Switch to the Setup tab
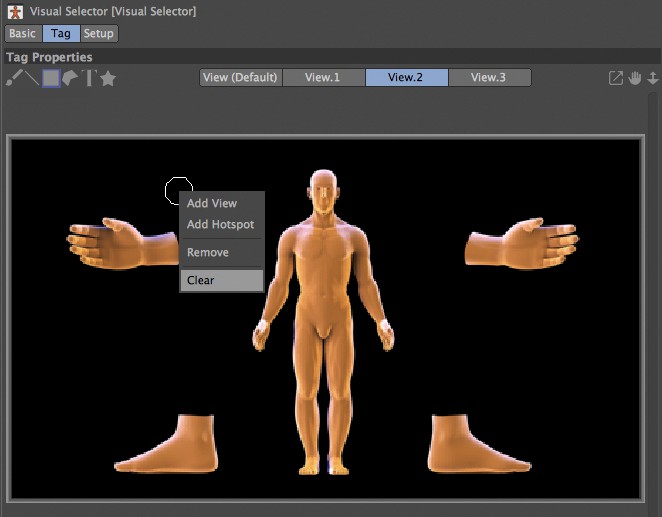This screenshot has width=662, height=517. tap(99, 33)
